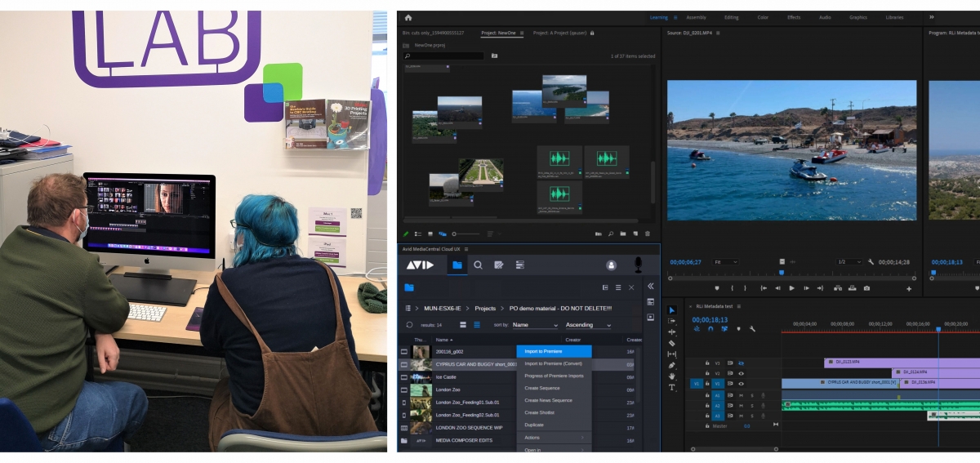Export frame using Source monitor camera icon
Image resolution: width=980 pixels, height=463 pixels.
(866, 288)
